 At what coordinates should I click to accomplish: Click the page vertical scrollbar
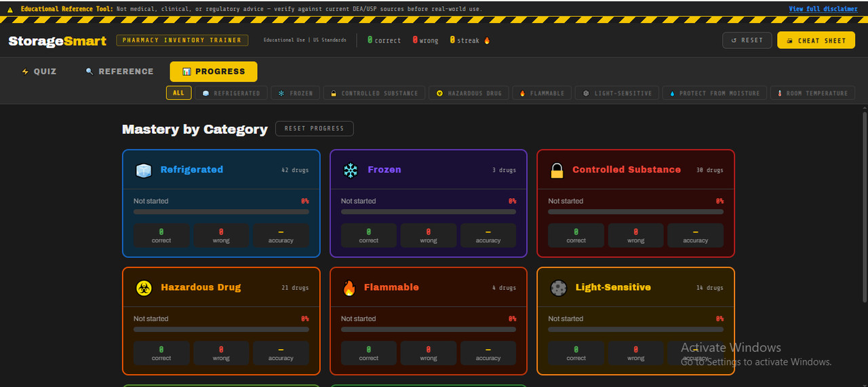tap(863, 207)
